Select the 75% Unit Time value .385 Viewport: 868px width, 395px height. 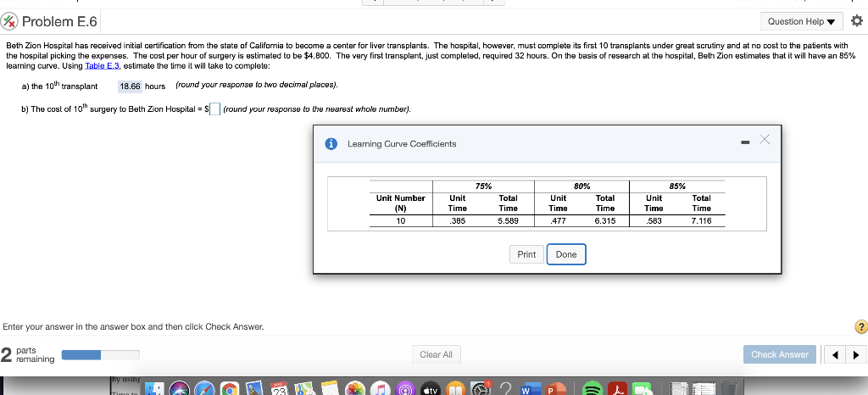(457, 221)
